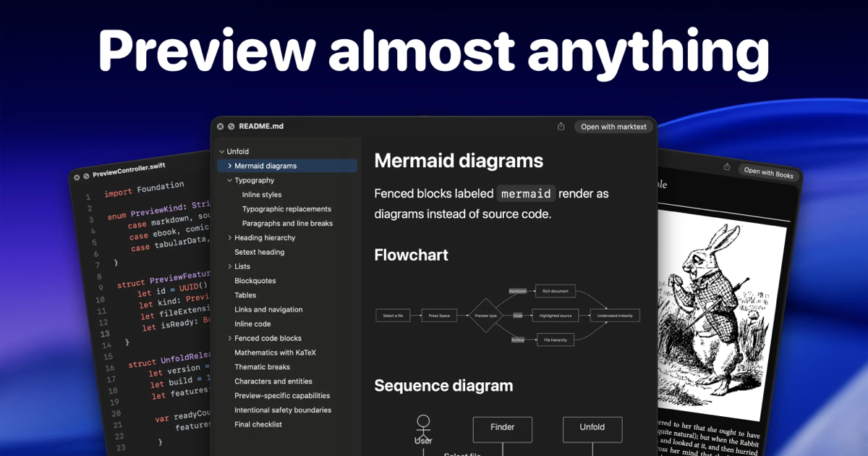The image size is (868, 456).
Task: Expand the Fenced code blocks item
Action: pyautogui.click(x=229, y=338)
